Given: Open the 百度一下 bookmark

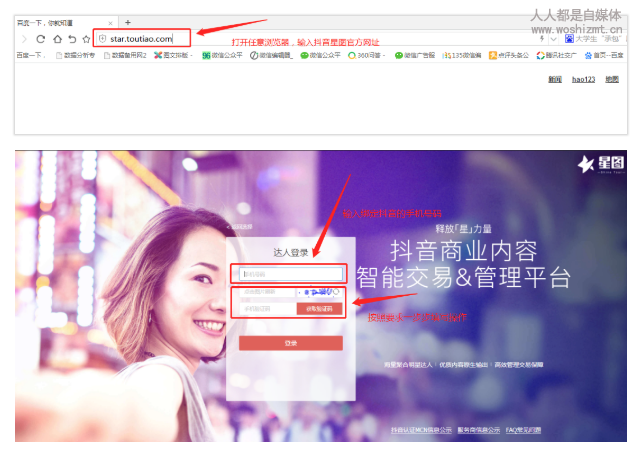Looking at the screenshot, I should coord(31,55).
